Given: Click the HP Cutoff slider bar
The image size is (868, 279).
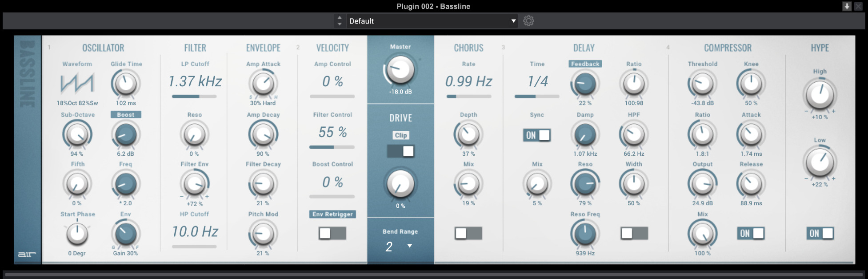Looking at the screenshot, I should click(194, 246).
